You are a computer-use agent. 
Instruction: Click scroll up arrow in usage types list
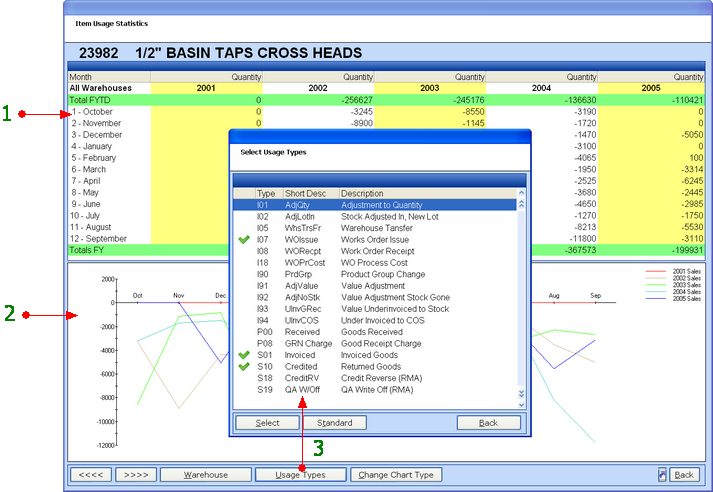[521, 193]
